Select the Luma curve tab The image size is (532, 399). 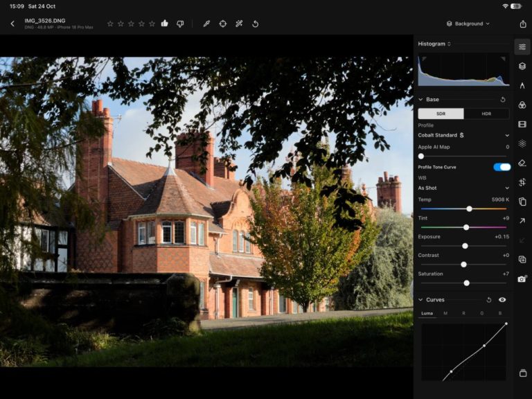[x=427, y=313]
